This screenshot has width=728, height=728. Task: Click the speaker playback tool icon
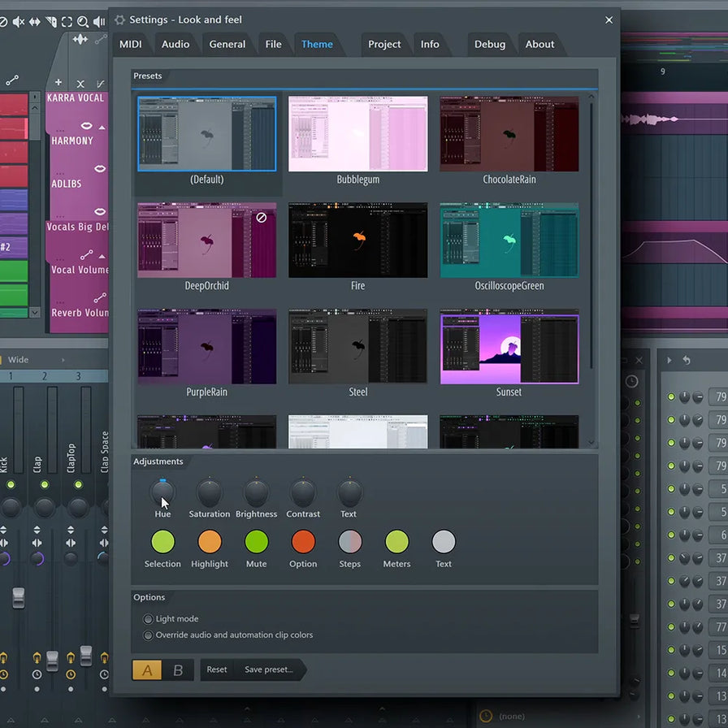click(99, 22)
